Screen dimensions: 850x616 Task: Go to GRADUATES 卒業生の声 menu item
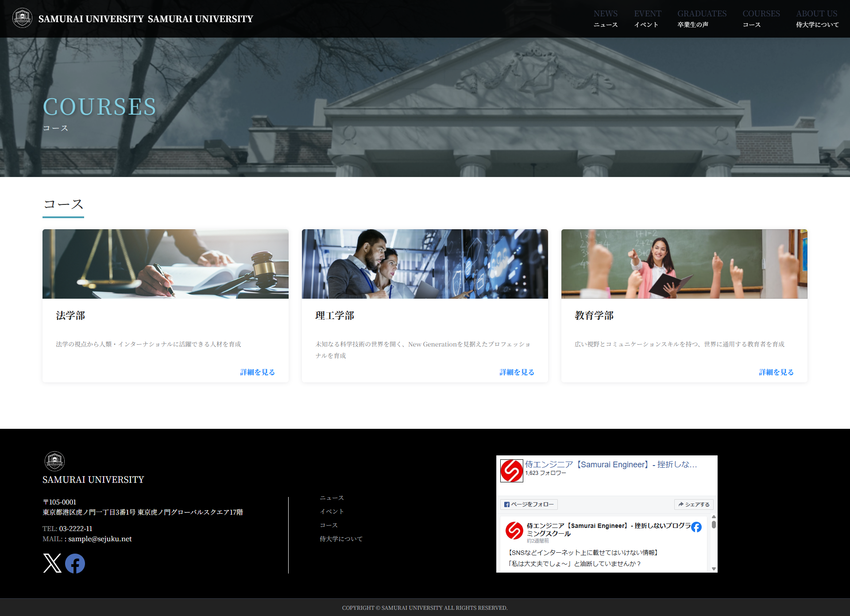point(702,19)
